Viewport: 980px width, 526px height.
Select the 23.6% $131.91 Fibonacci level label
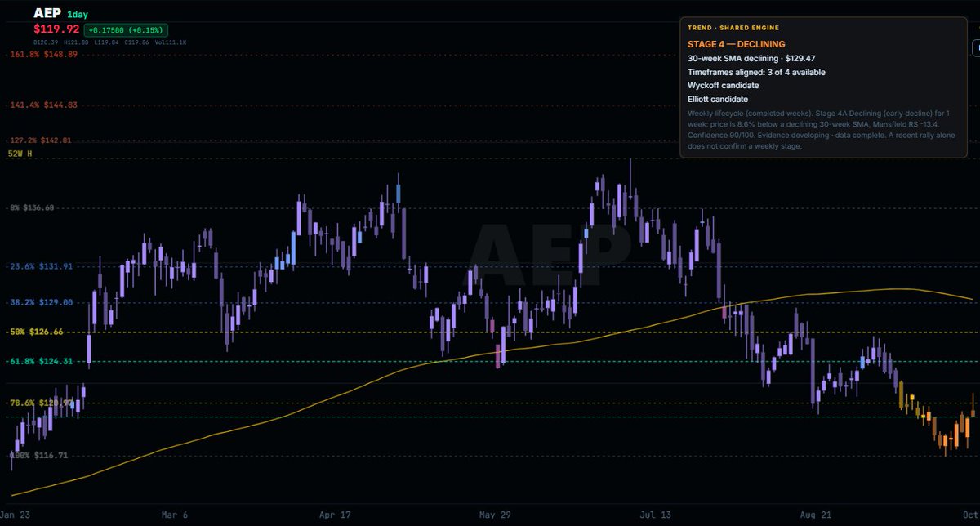coord(42,266)
